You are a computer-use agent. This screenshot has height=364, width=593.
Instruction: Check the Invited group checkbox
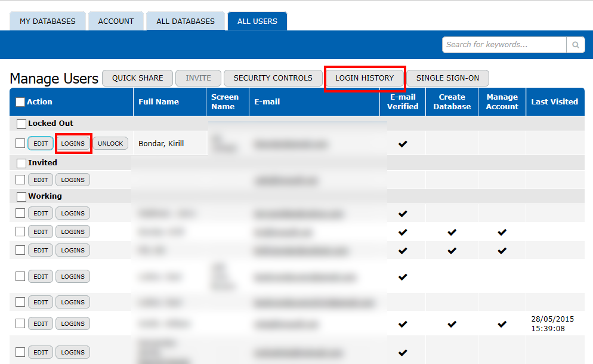pyautogui.click(x=21, y=163)
